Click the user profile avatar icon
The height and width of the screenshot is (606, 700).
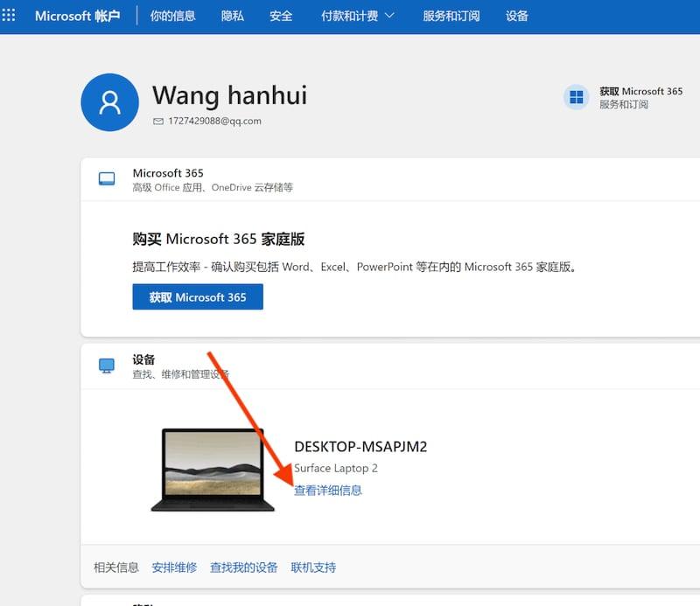(110, 102)
